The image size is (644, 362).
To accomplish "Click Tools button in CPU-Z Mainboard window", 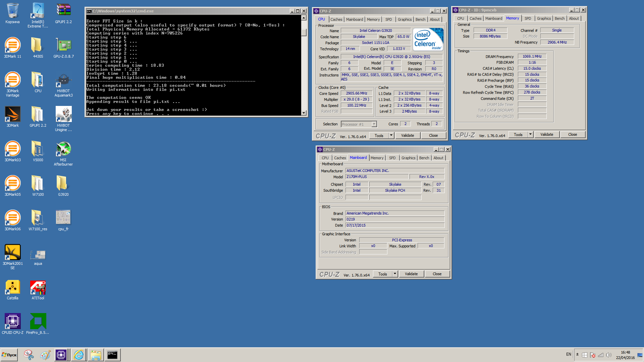I will coord(383,274).
